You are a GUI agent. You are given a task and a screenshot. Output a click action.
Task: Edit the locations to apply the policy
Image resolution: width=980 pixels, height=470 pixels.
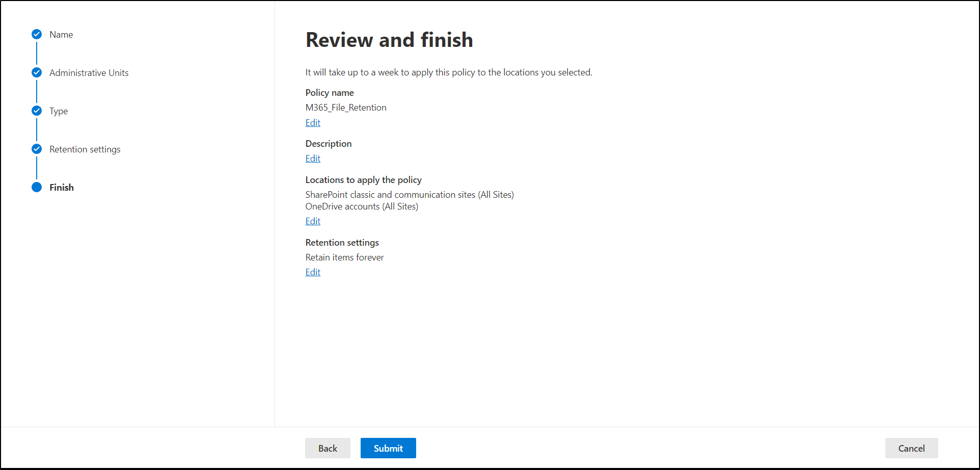tap(313, 221)
